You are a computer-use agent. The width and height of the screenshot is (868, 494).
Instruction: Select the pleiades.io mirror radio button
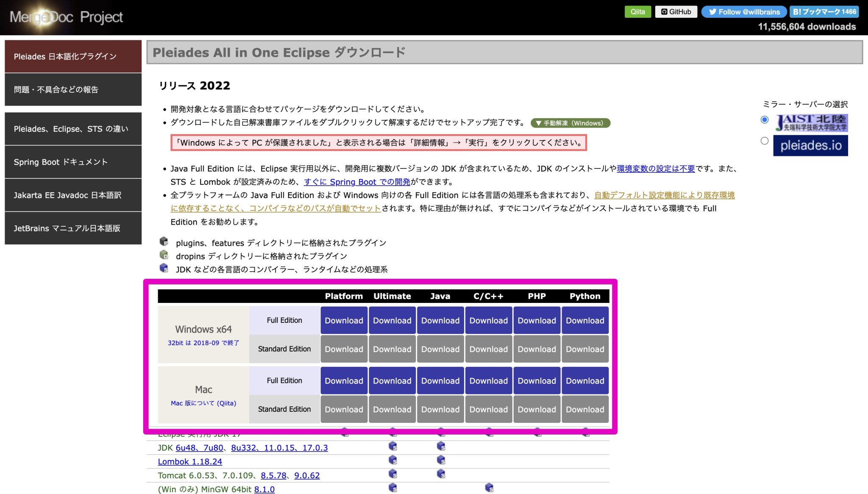click(765, 141)
